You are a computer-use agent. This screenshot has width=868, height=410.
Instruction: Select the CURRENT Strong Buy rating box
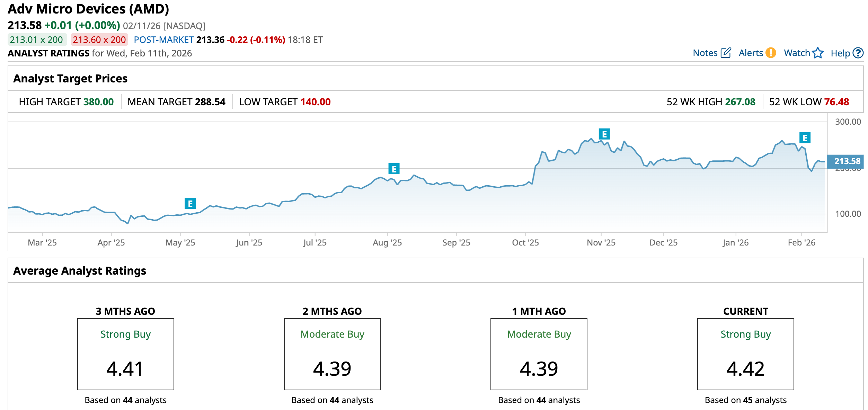tap(745, 354)
